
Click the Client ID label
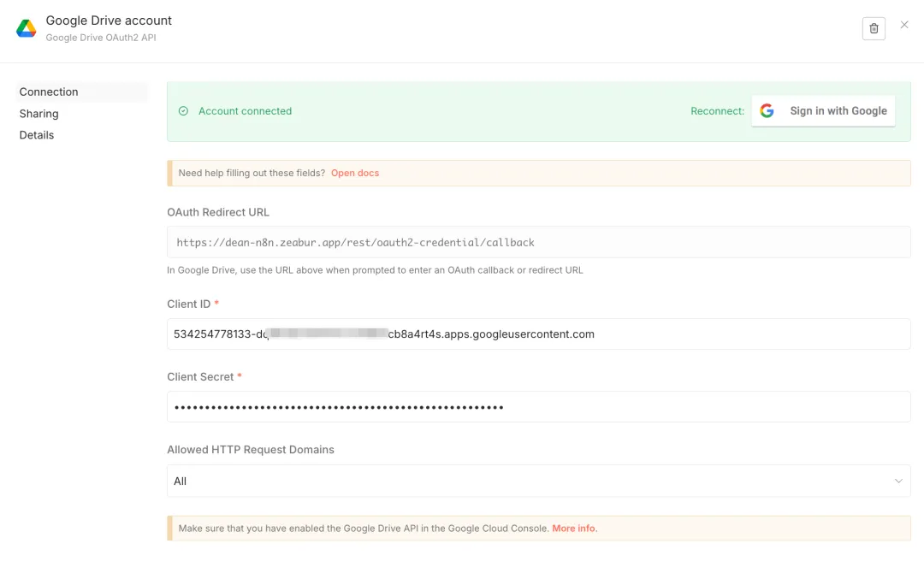[188, 304]
